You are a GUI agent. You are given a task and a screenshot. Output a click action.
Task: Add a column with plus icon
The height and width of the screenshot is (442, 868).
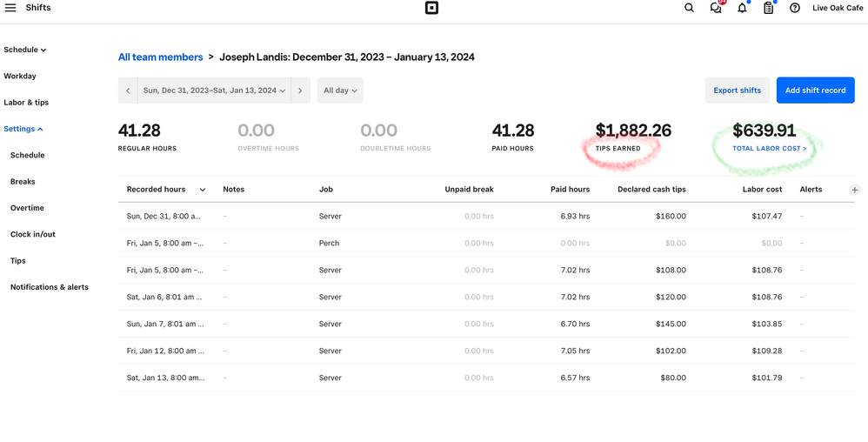click(x=855, y=190)
